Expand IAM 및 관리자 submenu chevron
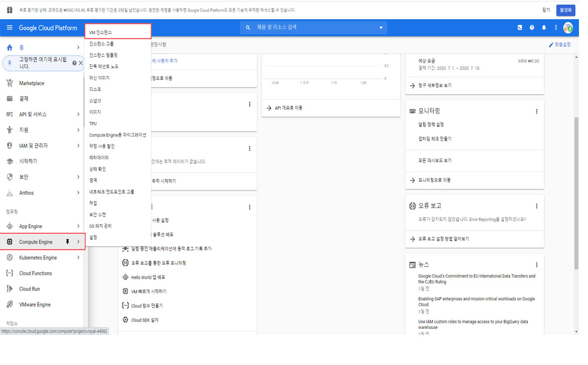 78,145
